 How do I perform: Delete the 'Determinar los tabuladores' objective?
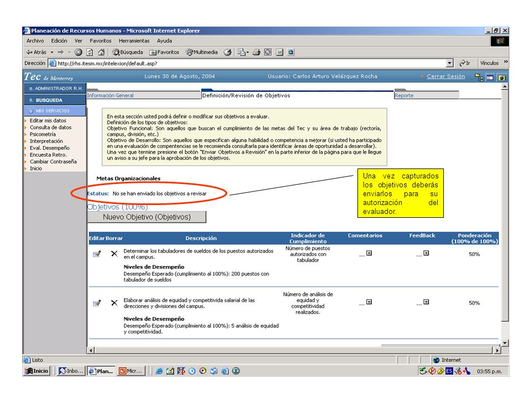pyautogui.click(x=114, y=254)
